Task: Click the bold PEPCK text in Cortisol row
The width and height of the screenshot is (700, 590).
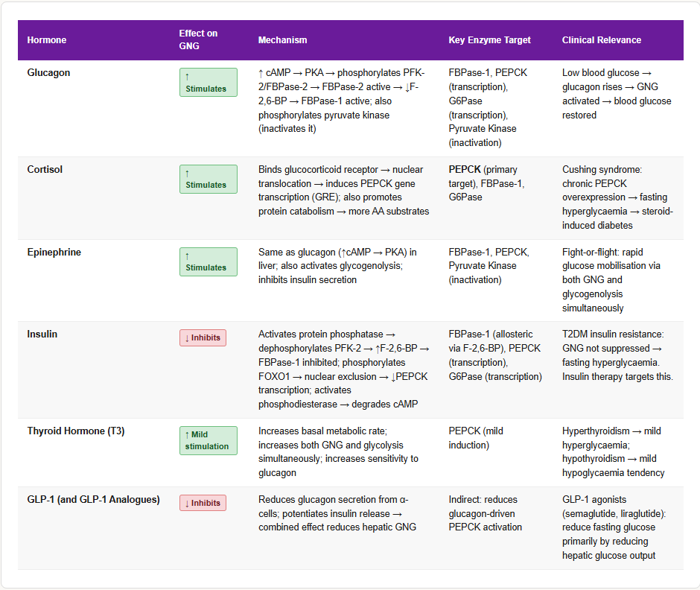Action: pyautogui.click(x=464, y=170)
